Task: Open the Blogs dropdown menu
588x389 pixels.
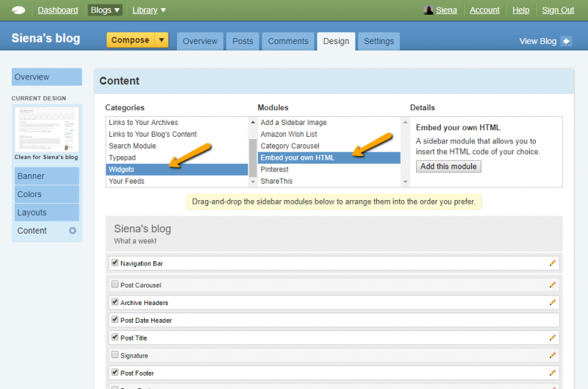Action: click(x=105, y=10)
